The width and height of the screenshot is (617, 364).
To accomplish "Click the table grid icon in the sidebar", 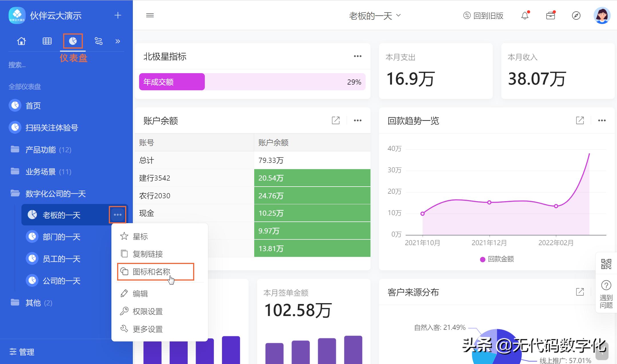I will point(47,41).
